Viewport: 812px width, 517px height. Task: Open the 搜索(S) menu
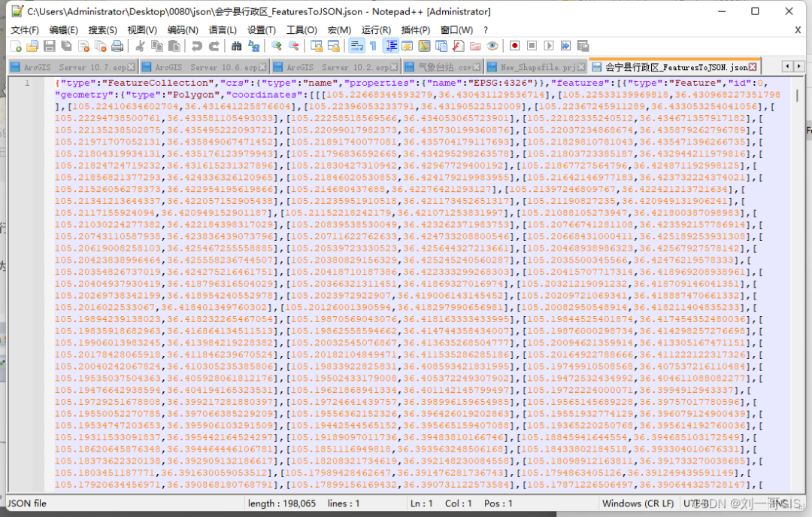102,30
